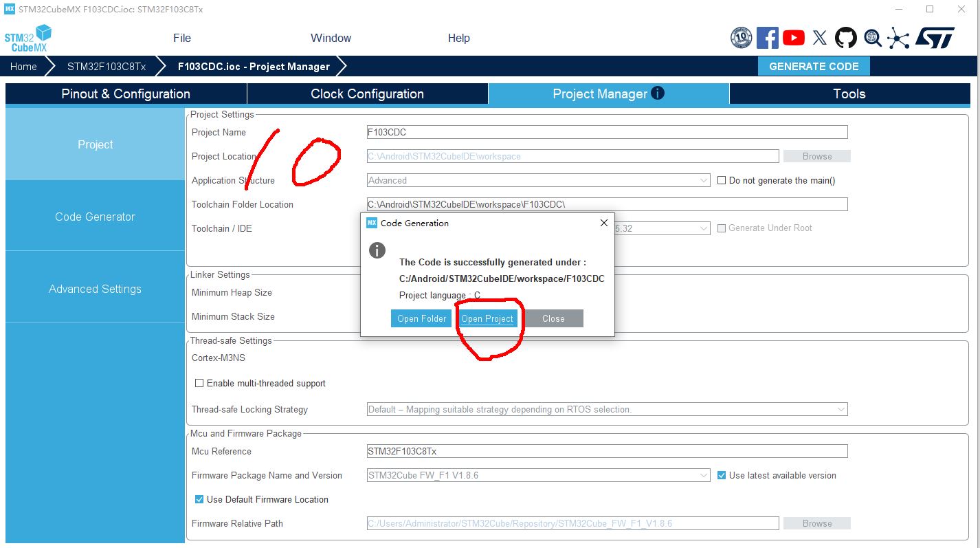The width and height of the screenshot is (980, 548).
Task: Click Browse next to Firmware Relative Path
Action: point(817,523)
